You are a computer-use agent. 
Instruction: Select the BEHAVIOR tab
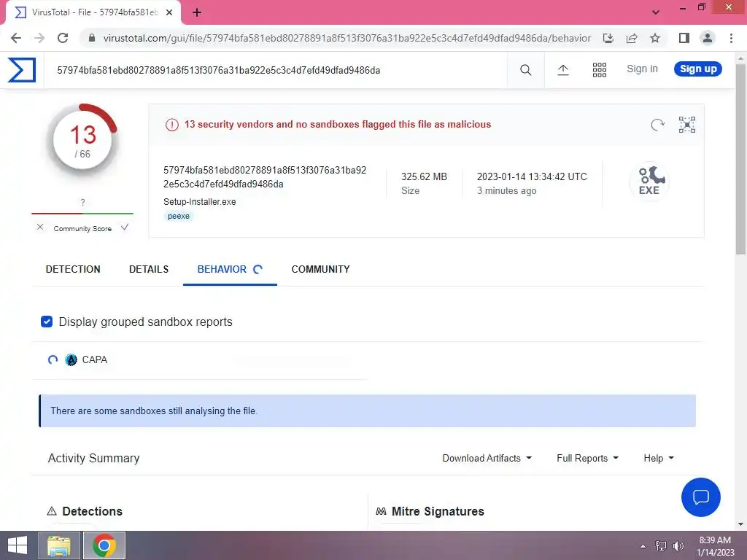click(230, 270)
